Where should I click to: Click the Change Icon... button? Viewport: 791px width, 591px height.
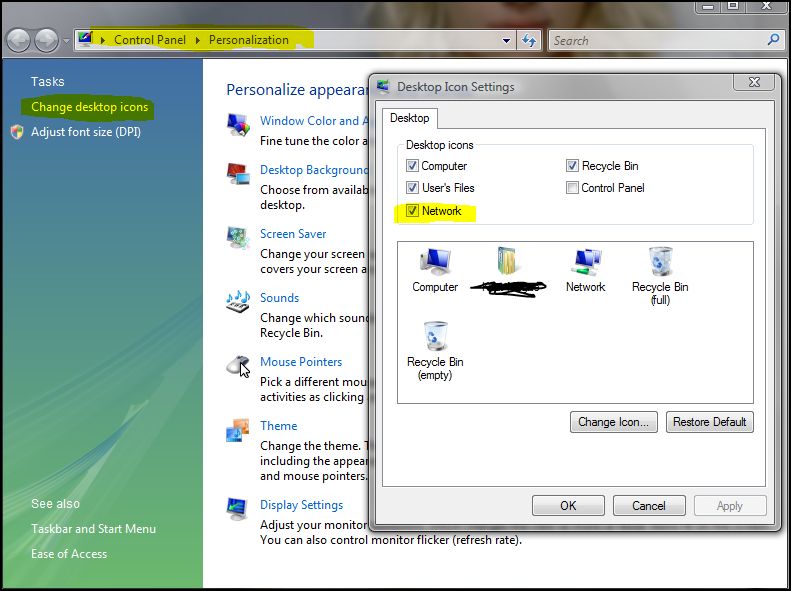point(613,422)
